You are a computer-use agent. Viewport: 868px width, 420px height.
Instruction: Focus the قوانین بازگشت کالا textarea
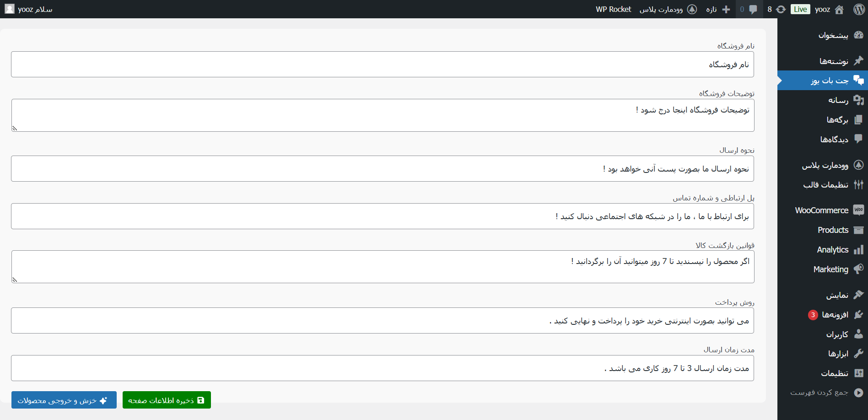coord(383,267)
